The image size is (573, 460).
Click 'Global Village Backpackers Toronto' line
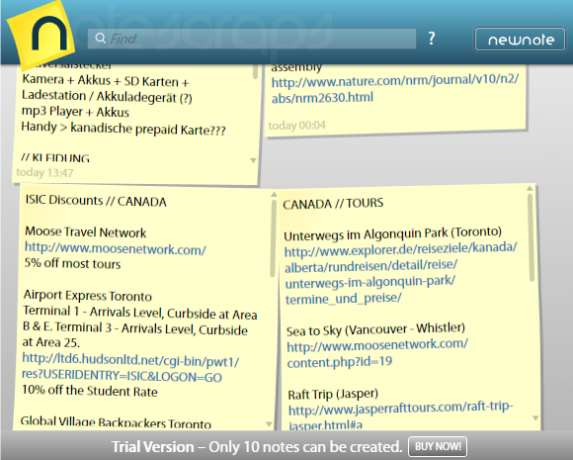point(115,422)
